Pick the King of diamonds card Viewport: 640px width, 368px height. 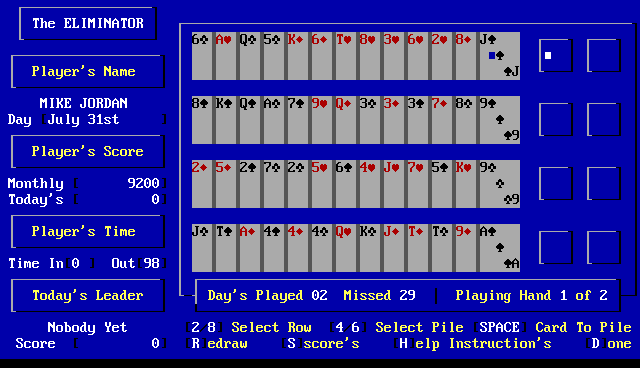click(x=296, y=56)
